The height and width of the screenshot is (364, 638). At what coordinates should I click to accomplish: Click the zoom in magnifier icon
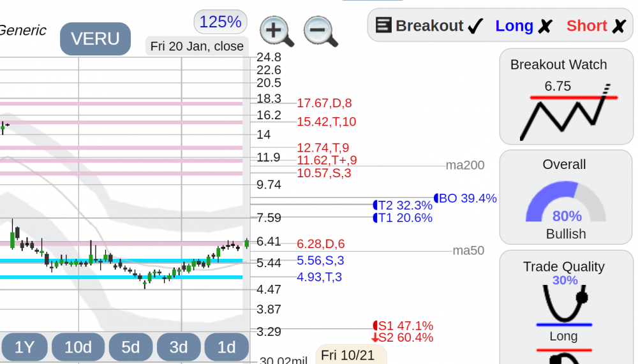[x=277, y=31]
